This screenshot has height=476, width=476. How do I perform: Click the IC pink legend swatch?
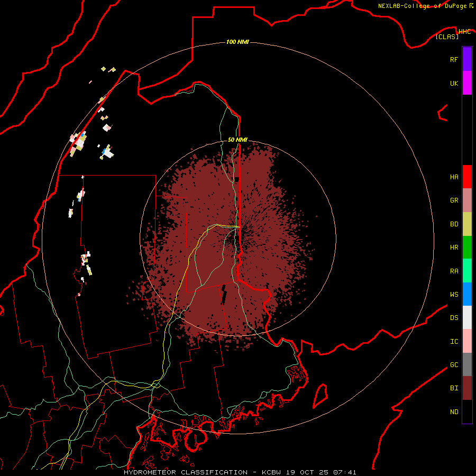pos(467,341)
